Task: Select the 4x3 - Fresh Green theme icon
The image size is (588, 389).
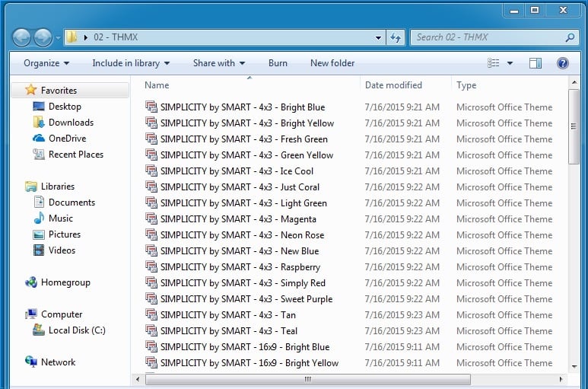Action: pos(151,139)
